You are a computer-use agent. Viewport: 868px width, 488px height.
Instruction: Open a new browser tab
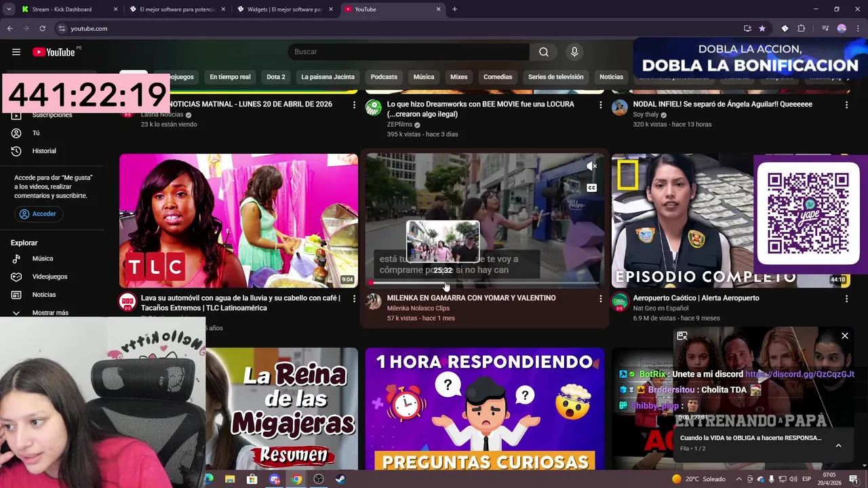click(454, 9)
